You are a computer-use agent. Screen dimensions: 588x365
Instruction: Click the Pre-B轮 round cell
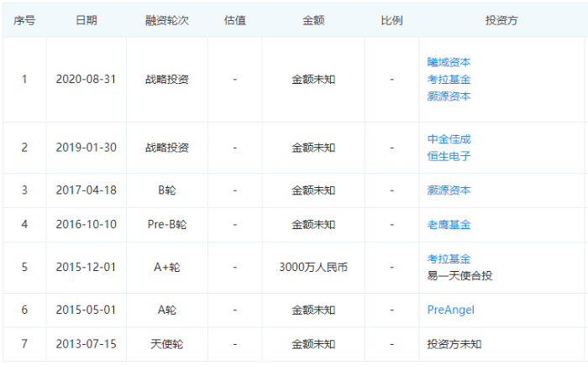click(x=167, y=225)
